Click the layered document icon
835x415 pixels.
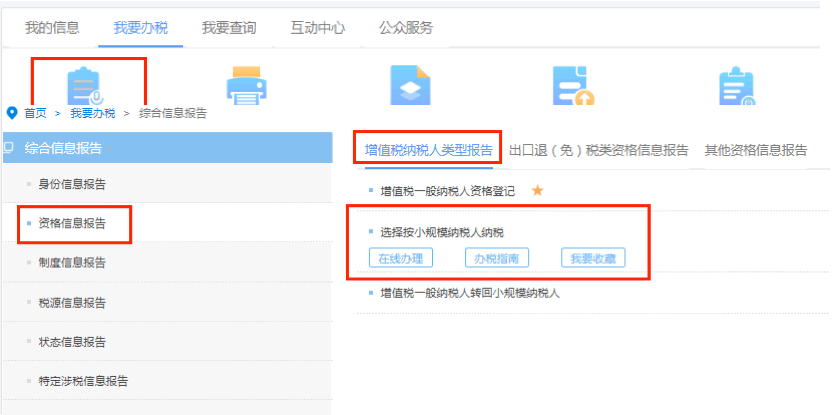tap(409, 86)
